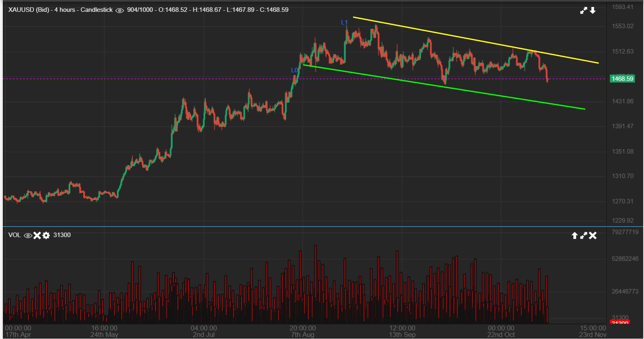Click the 1229.92 price axis label
644x339 pixels.
(x=623, y=221)
